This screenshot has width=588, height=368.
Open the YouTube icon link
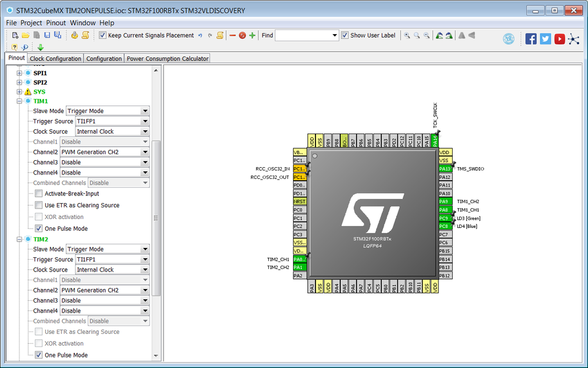click(560, 39)
